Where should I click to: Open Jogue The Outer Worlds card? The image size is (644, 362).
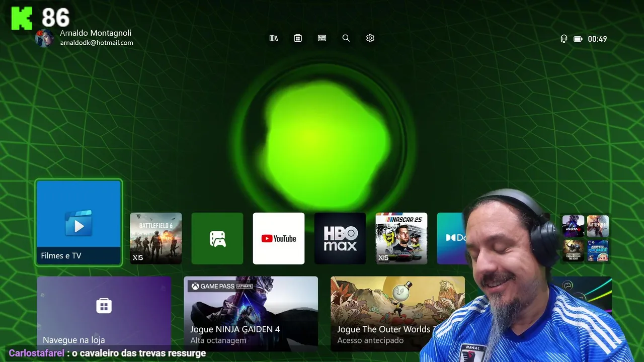[x=397, y=313]
